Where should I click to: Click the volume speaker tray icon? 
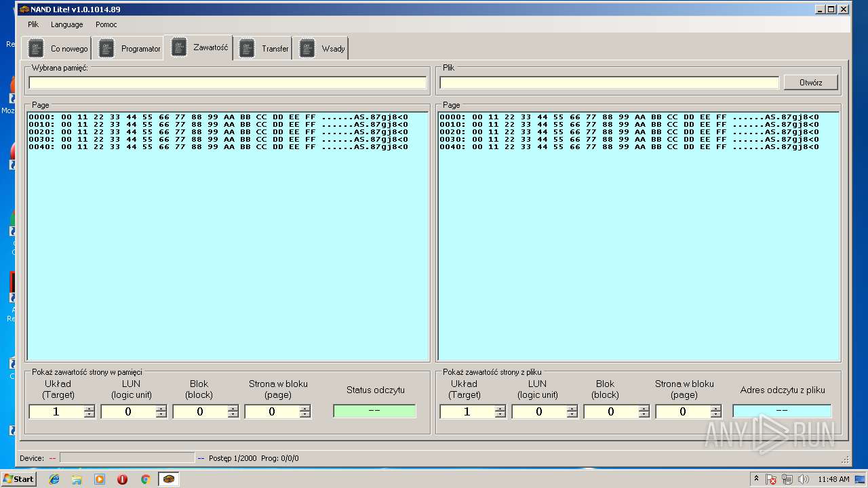(x=804, y=479)
